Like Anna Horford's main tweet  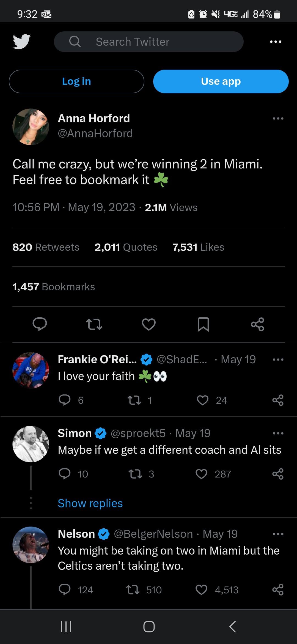(x=149, y=324)
